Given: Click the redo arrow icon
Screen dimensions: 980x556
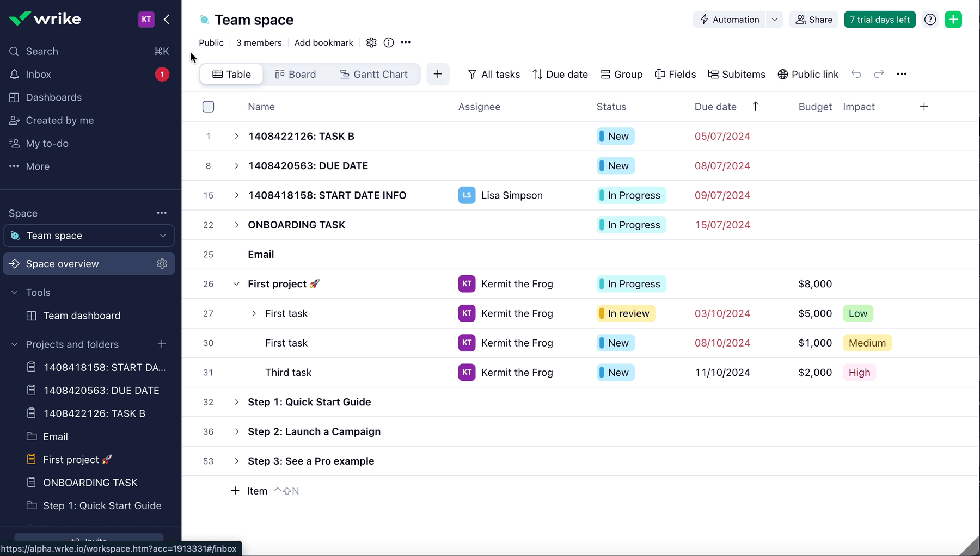Looking at the screenshot, I should 879,74.
